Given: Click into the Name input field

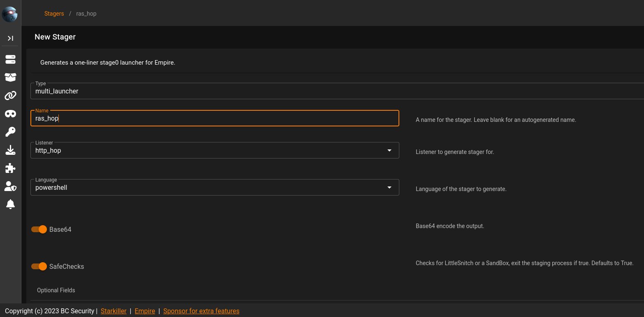Looking at the screenshot, I should click(x=214, y=119).
